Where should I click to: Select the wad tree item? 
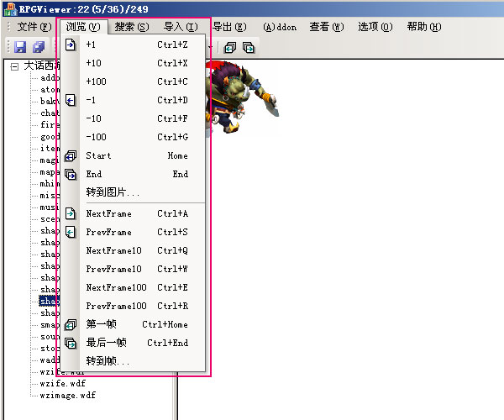click(x=50, y=360)
